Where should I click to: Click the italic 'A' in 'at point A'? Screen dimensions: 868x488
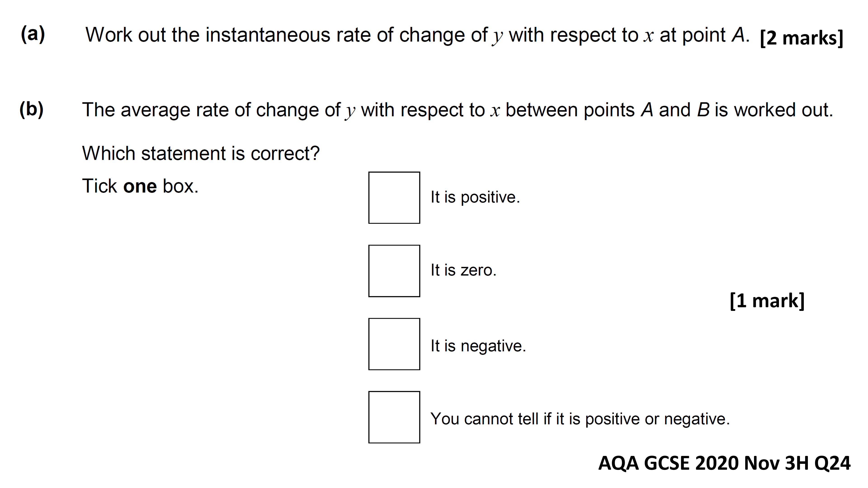tap(738, 35)
